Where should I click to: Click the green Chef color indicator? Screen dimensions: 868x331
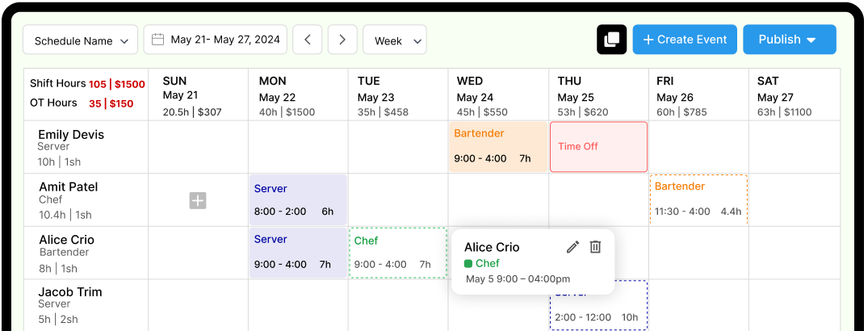468,263
